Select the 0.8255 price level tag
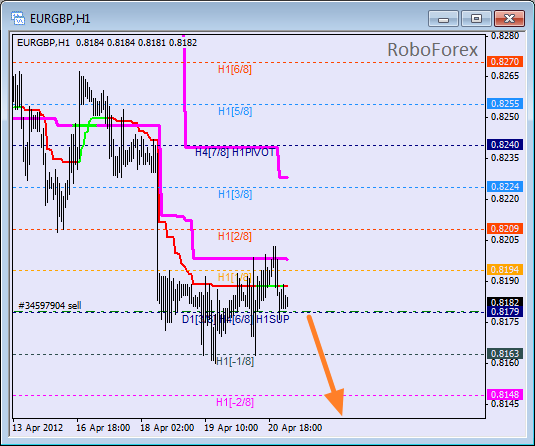Image resolution: width=535 pixels, height=446 pixels. (505, 104)
